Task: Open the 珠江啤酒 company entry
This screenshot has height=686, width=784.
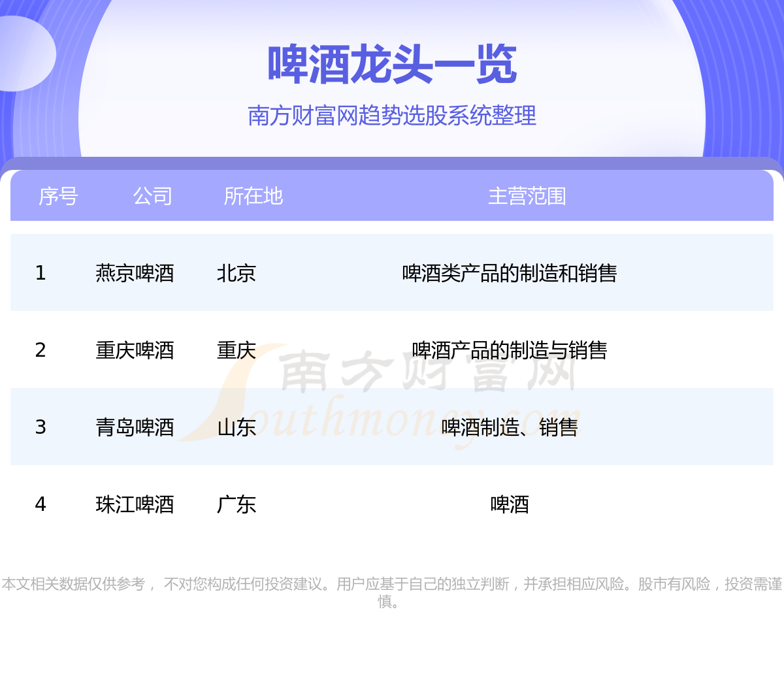Action: click(135, 504)
